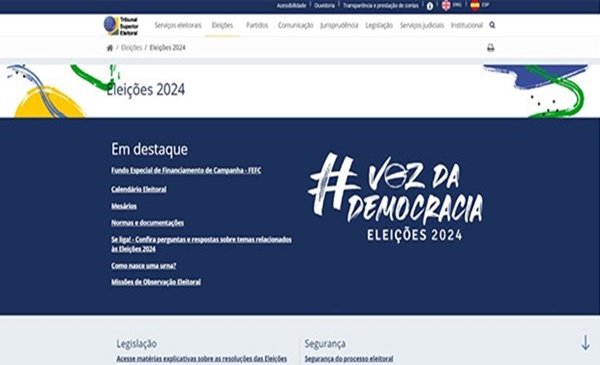Open the Mesários link
600x365 pixels.
[124, 206]
